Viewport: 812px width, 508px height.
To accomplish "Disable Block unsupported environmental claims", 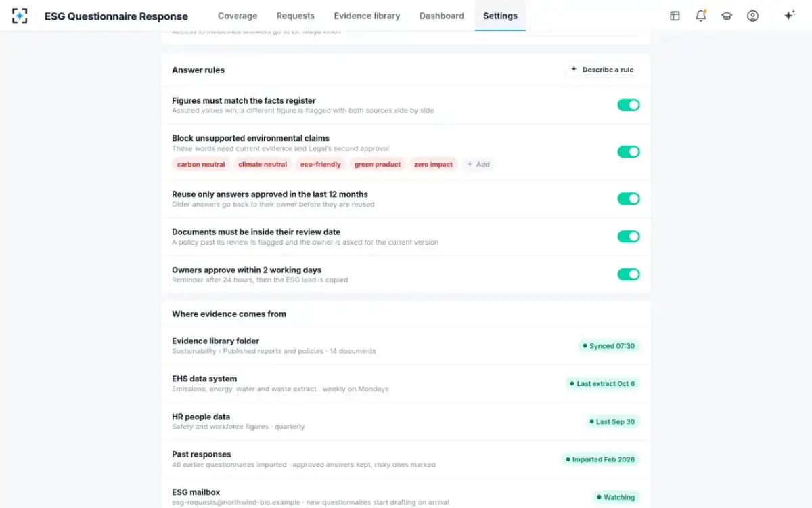I will point(629,152).
